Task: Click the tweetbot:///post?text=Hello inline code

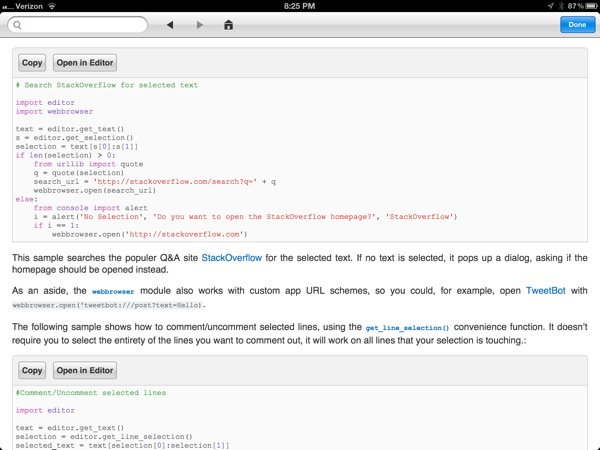Action: click(108, 305)
